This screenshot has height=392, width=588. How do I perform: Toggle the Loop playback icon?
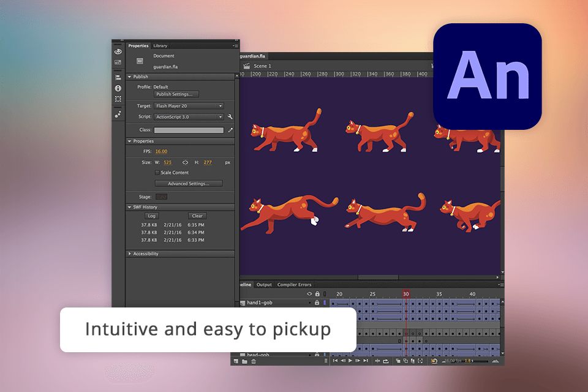tap(385, 361)
